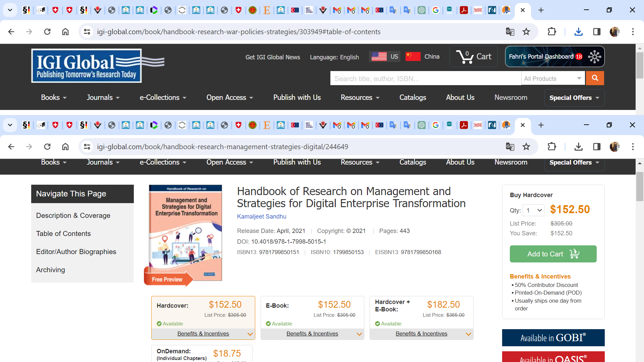
Task: Click Language: English selector
Action: (x=334, y=57)
